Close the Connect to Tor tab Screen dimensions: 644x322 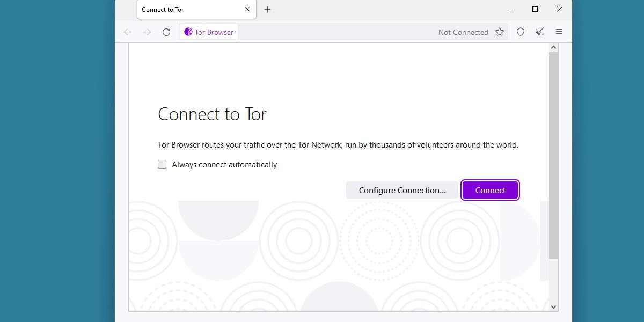pos(247,10)
